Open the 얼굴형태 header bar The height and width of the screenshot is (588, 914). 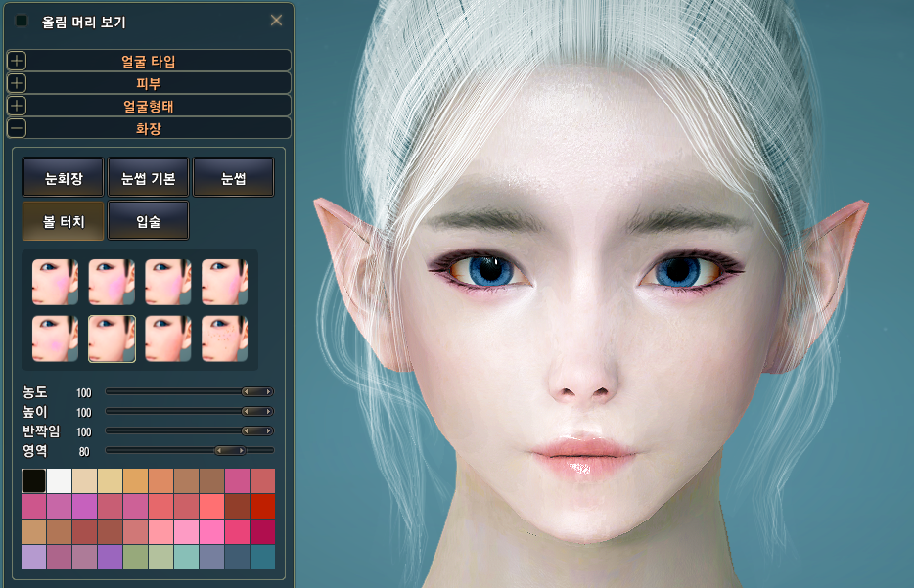pos(149,106)
